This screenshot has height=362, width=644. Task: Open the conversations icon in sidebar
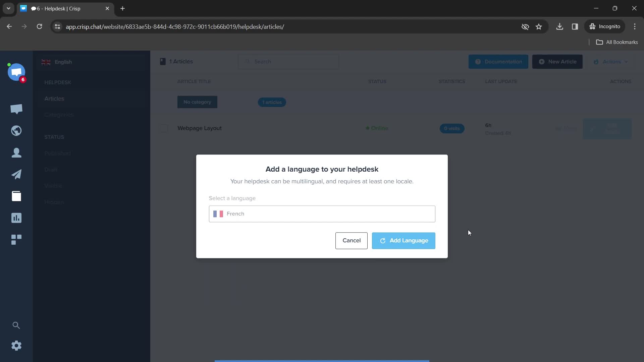pos(16,109)
